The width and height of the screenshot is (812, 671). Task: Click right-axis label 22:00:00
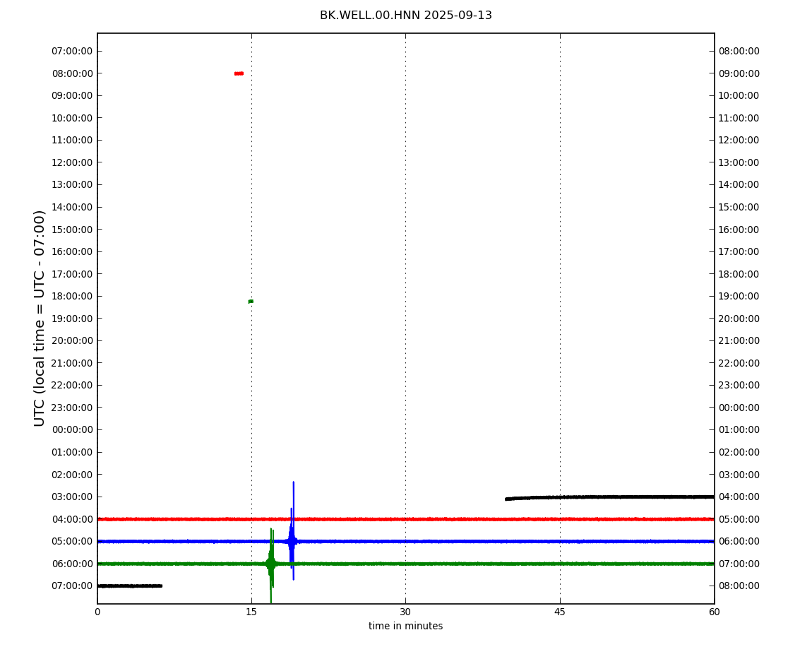(739, 363)
